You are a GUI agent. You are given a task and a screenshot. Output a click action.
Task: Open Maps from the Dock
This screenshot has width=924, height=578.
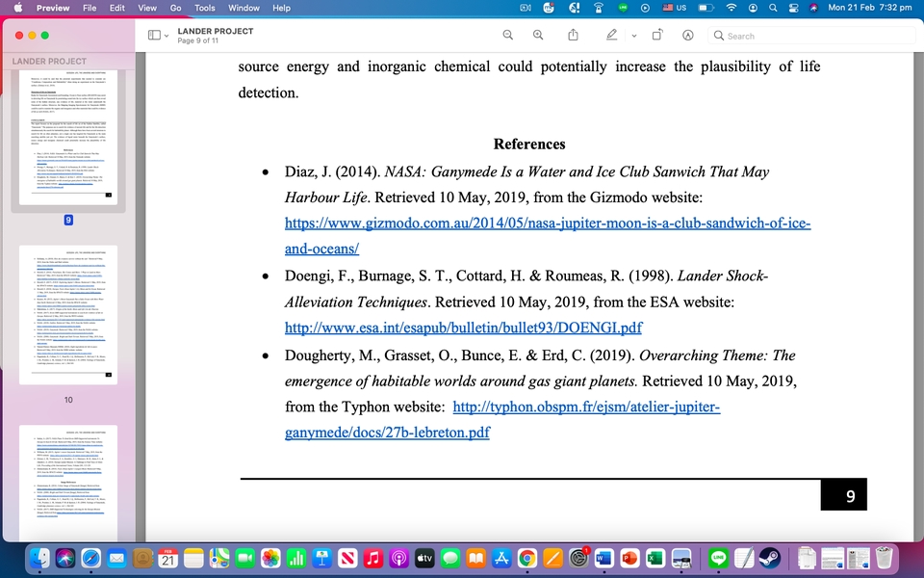pyautogui.click(x=219, y=558)
